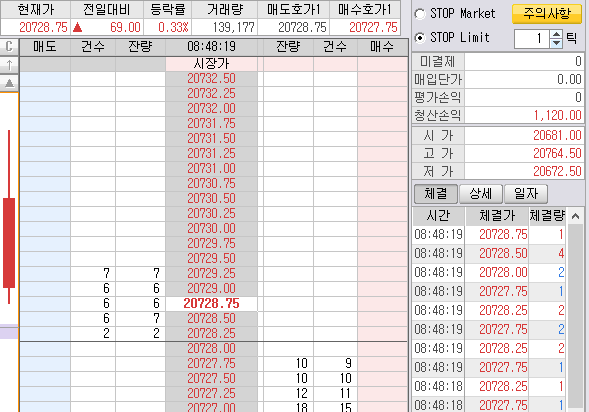Click price 20729.25 in the ladder
This screenshot has width=589, height=412.
211,274
